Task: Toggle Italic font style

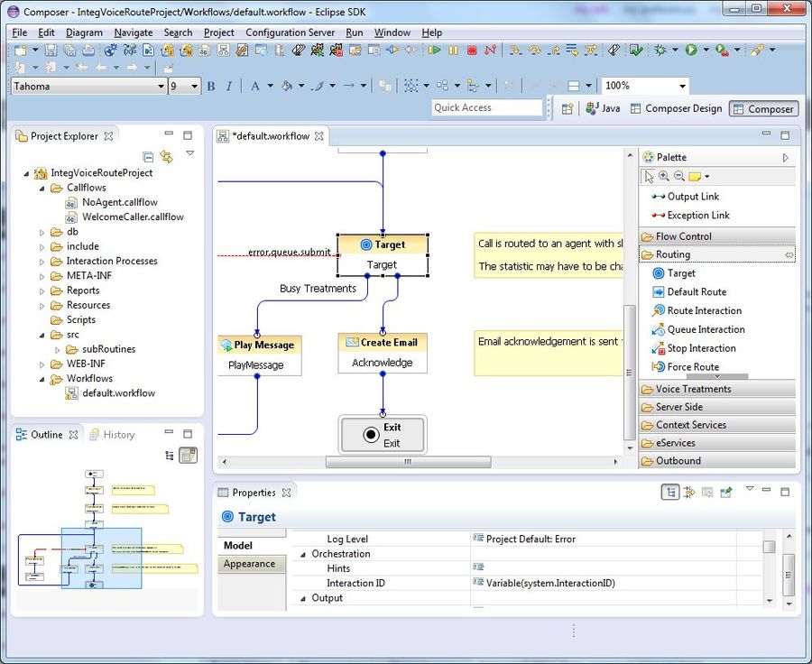Action: click(x=228, y=86)
